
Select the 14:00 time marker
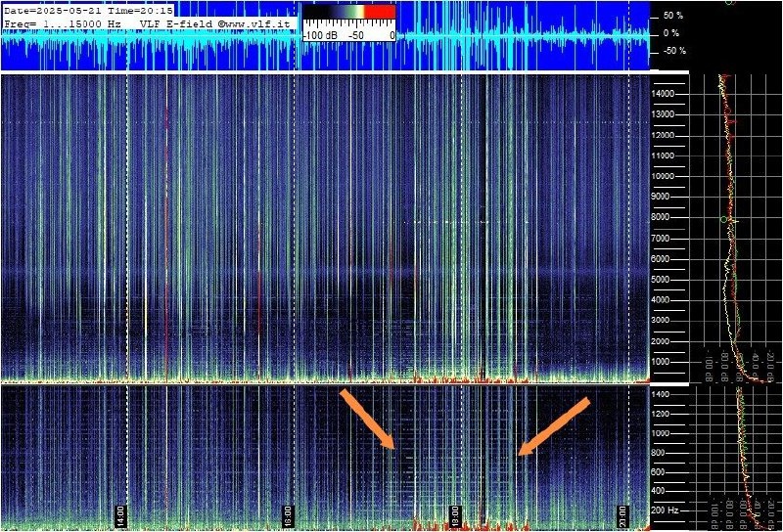[120, 516]
